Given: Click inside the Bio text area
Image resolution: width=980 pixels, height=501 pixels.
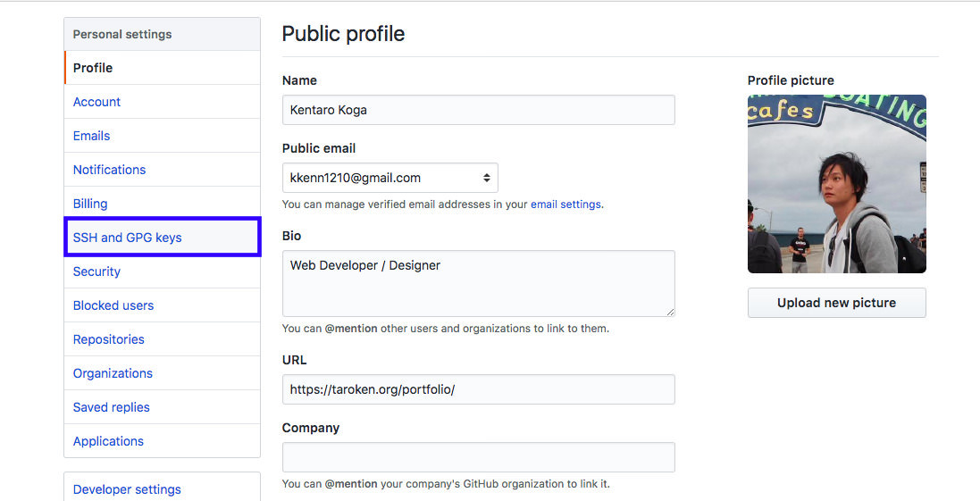Looking at the screenshot, I should click(478, 283).
